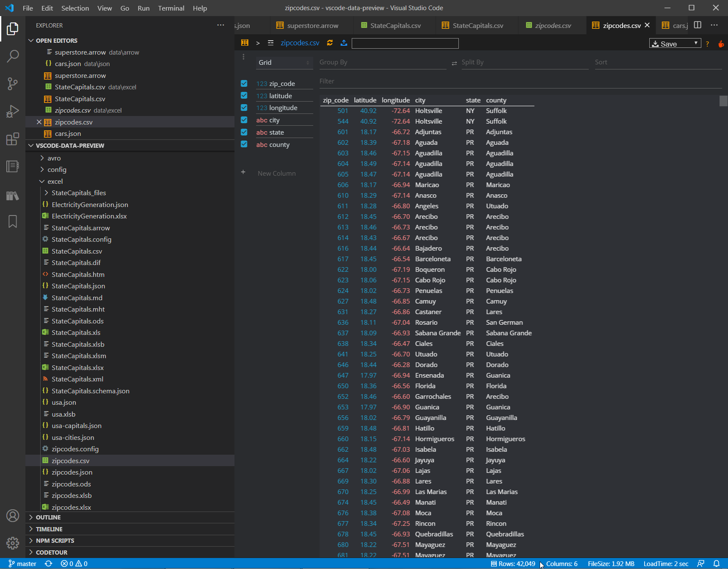Image resolution: width=728 pixels, height=569 pixels.
Task: Open the Run and Debug panel
Action: coord(13,111)
